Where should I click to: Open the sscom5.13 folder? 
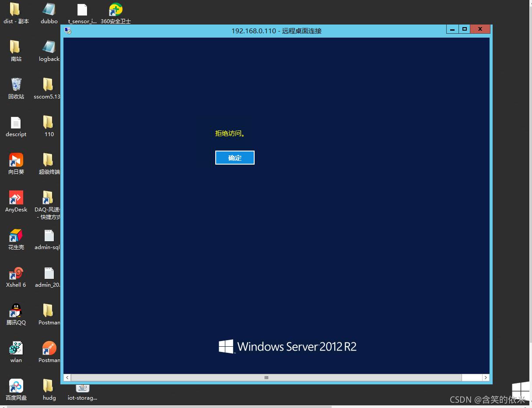coord(48,84)
